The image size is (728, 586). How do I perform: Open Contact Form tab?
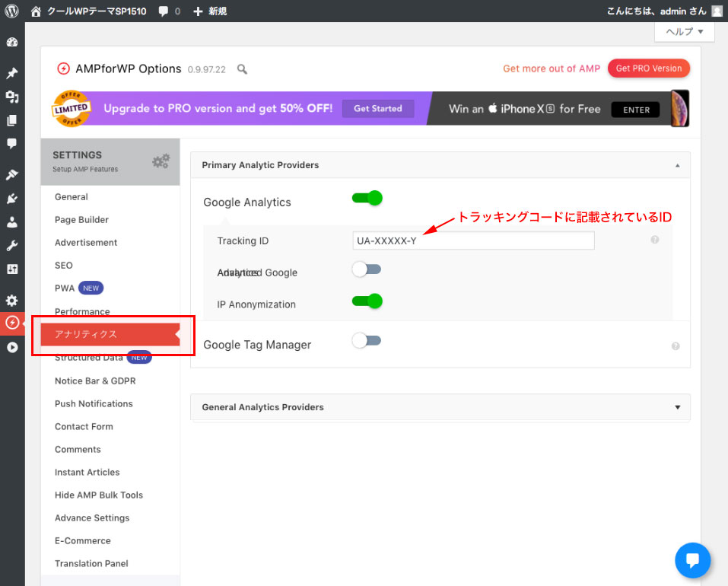click(x=84, y=426)
